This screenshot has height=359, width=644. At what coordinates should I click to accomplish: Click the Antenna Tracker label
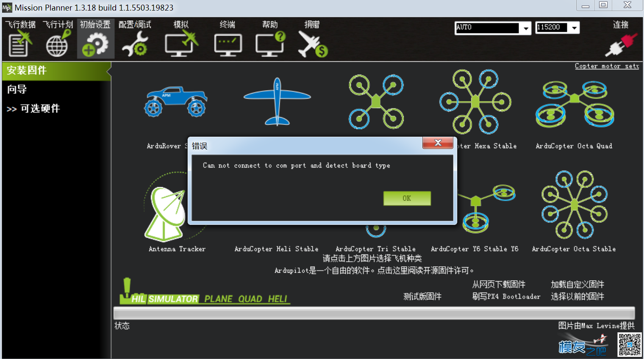pos(177,249)
